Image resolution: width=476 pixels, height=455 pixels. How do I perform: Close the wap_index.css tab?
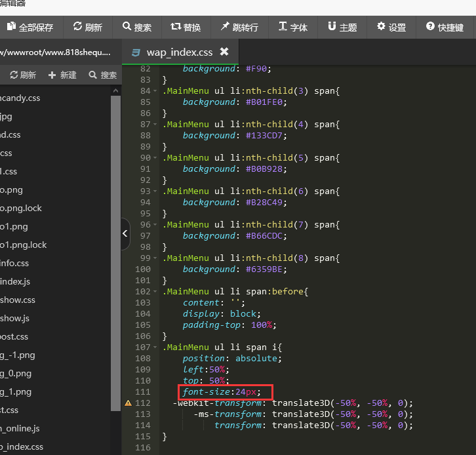click(x=224, y=52)
